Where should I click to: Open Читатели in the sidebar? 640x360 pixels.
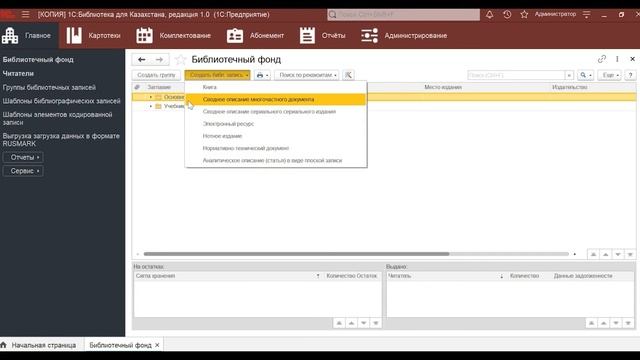pos(18,73)
